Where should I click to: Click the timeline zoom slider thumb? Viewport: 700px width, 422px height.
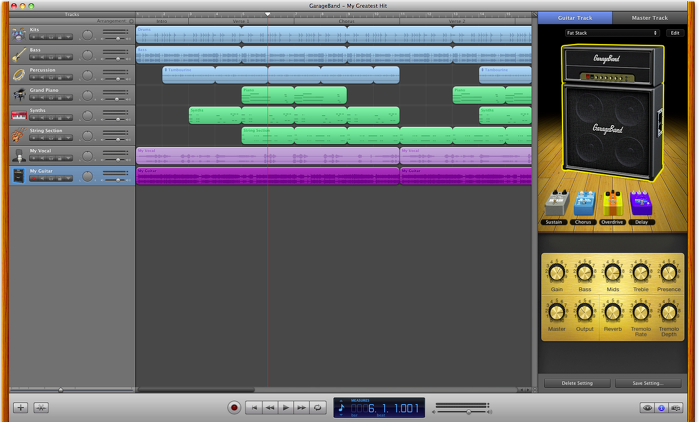click(60, 390)
